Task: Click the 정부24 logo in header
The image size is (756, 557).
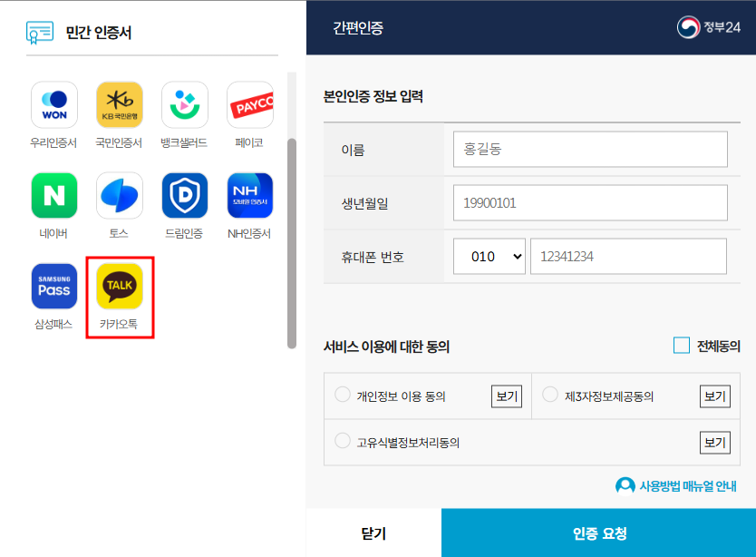Action: (708, 27)
